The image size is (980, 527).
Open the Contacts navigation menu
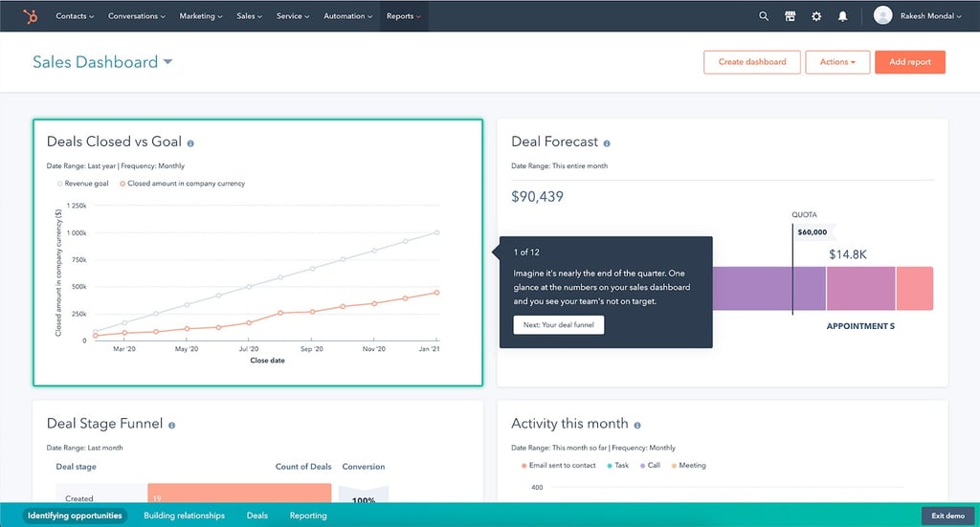click(x=75, y=16)
